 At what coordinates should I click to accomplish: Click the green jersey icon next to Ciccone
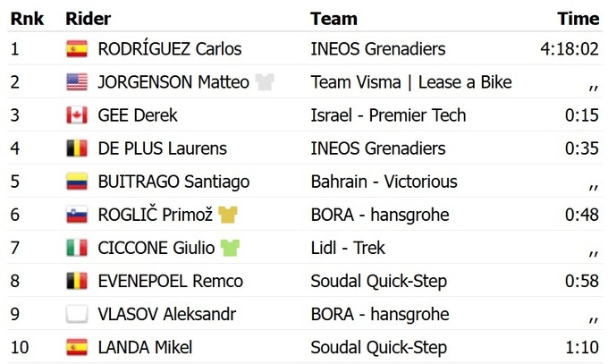[231, 248]
